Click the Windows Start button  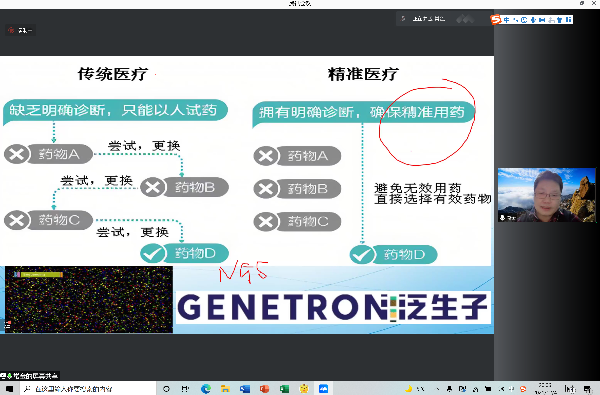[x=9, y=389]
